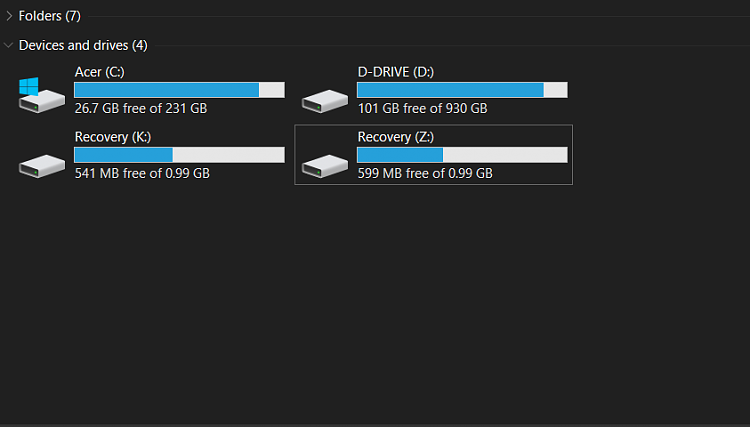This screenshot has height=427, width=750.
Task: Click the "Devices and drives (4)" header text
Action: point(83,45)
